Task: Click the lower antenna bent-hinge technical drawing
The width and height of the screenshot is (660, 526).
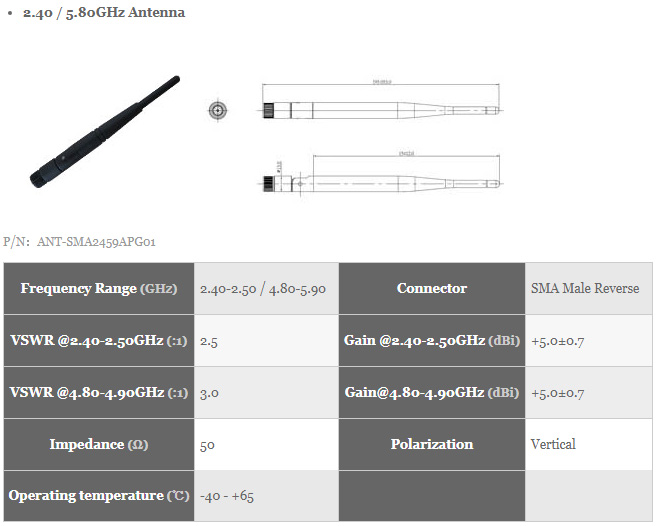Action: coord(380,175)
